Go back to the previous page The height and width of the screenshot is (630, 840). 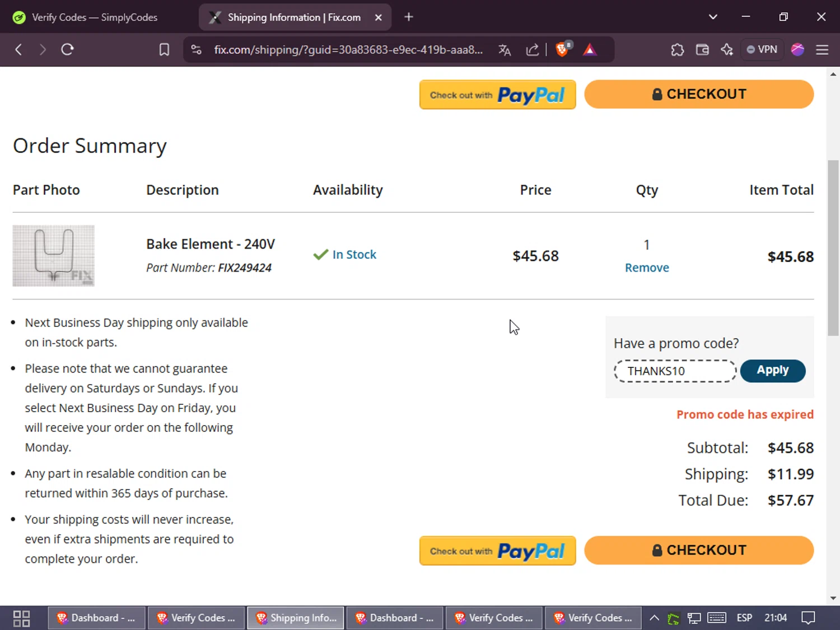pyautogui.click(x=18, y=50)
